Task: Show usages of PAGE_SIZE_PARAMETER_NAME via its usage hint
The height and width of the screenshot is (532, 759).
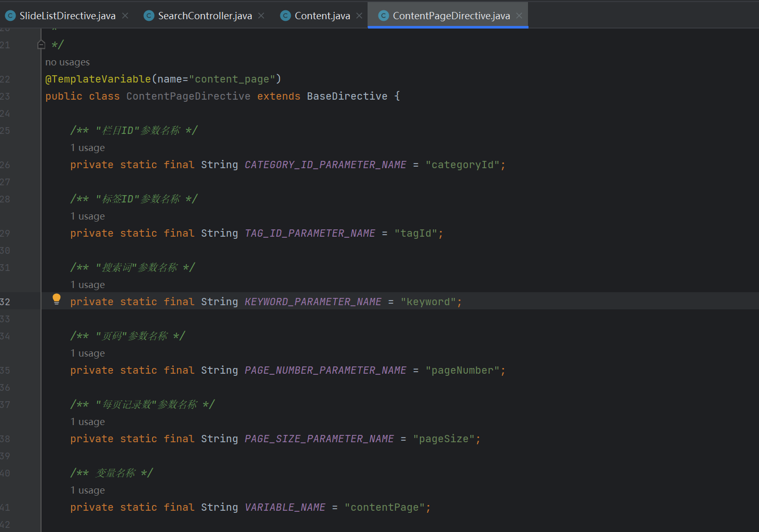Action: [x=88, y=422]
